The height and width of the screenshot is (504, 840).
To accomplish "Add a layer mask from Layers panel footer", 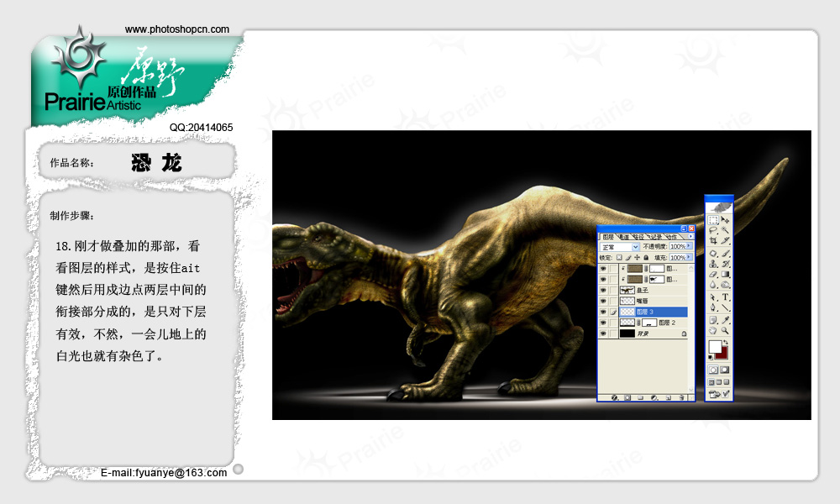I will (627, 398).
